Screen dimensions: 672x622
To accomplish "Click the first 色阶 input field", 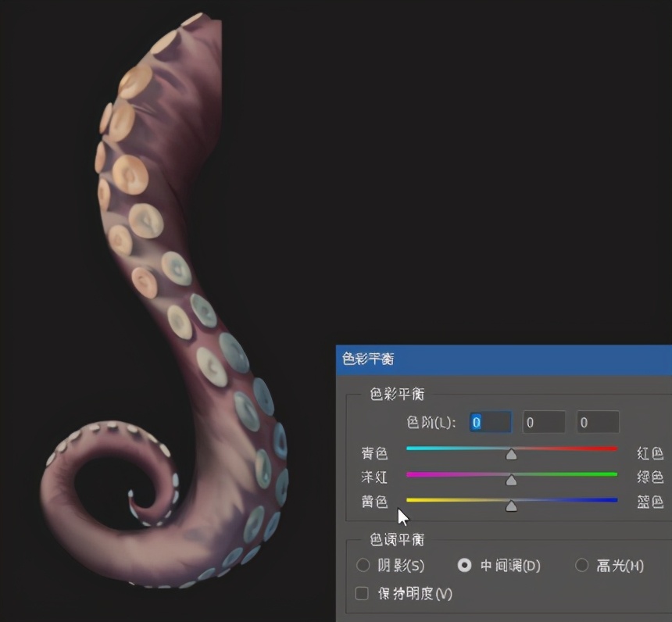I will coord(490,423).
